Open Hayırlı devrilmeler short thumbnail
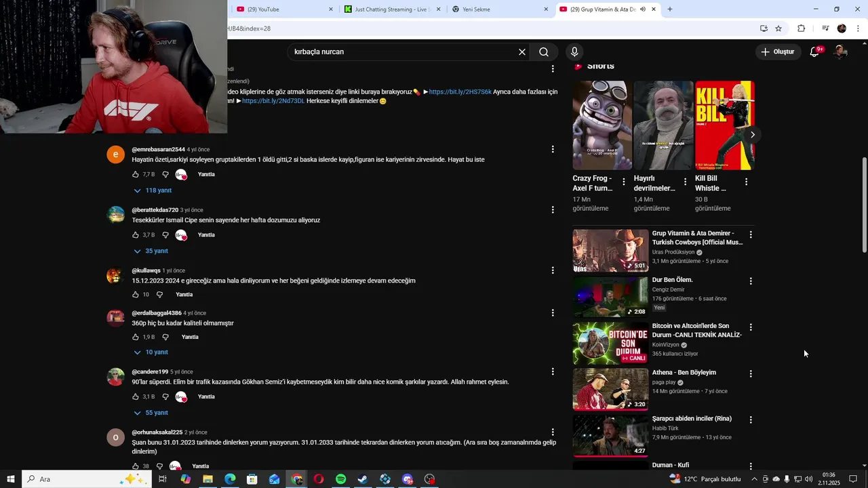This screenshot has width=868, height=488. tap(663, 125)
